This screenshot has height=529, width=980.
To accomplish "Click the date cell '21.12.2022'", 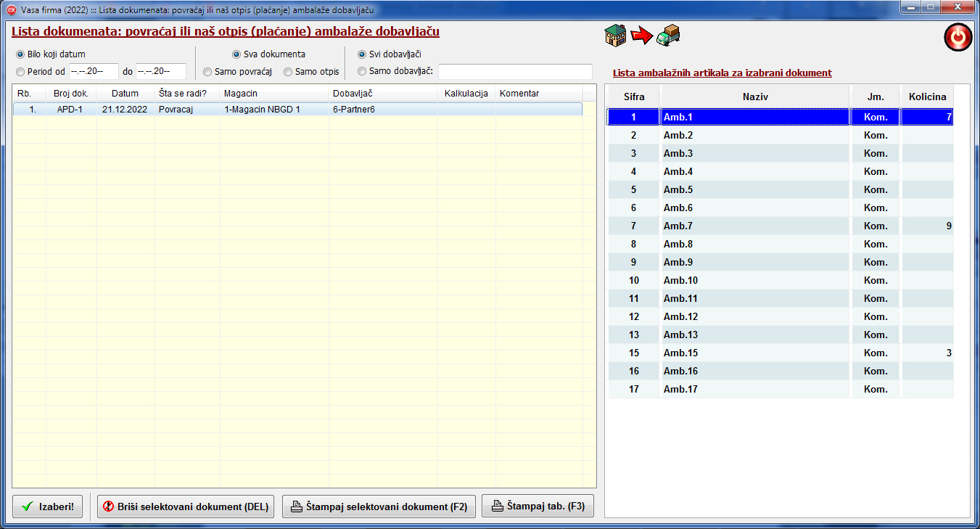I will coord(125,110).
